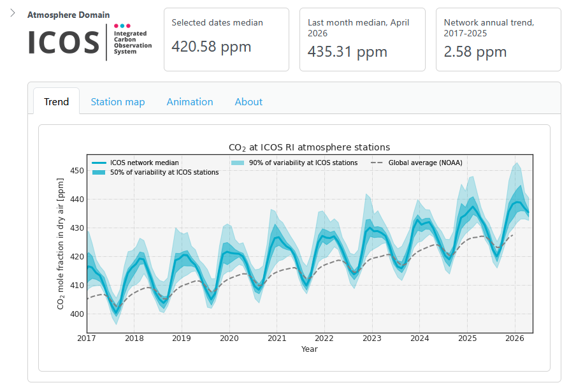The width and height of the screenshot is (569, 392).
Task: Open the Animation tab
Action: tap(190, 101)
